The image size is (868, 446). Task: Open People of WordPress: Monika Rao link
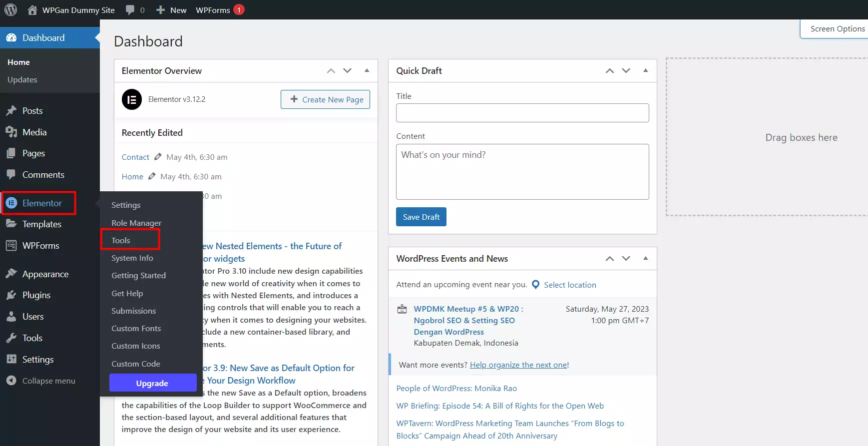[x=456, y=389]
